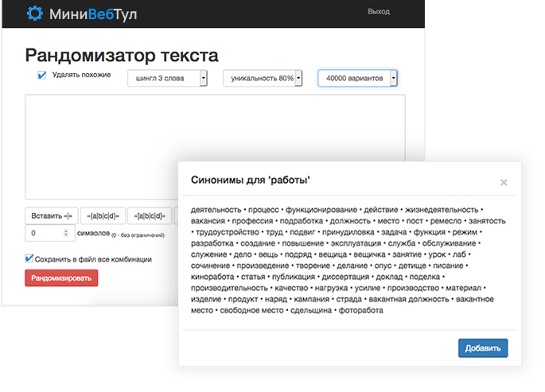This screenshot has height=392, width=545.
Task: Close the synonyms dialog with the X
Action: (503, 182)
